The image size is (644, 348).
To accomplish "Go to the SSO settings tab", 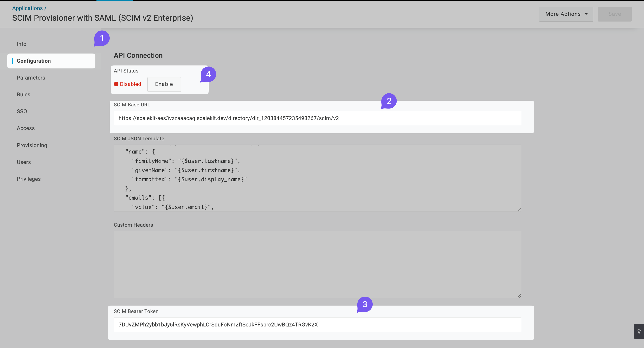I will (22, 111).
